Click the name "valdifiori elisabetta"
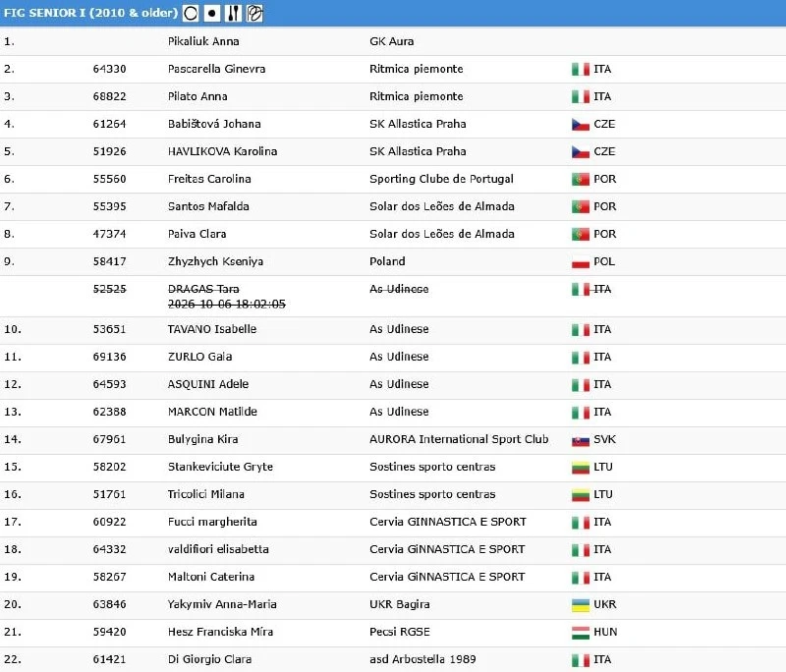This screenshot has width=786, height=672. [218, 550]
